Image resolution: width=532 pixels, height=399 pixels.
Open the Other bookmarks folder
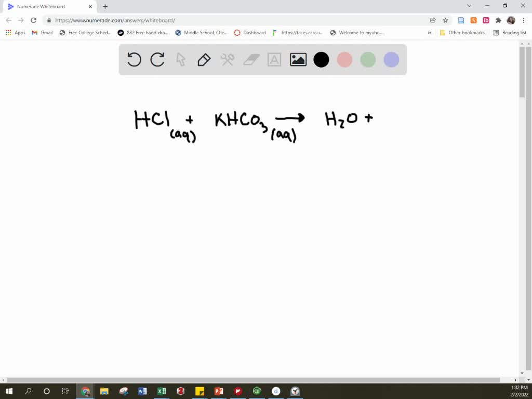coord(462,32)
